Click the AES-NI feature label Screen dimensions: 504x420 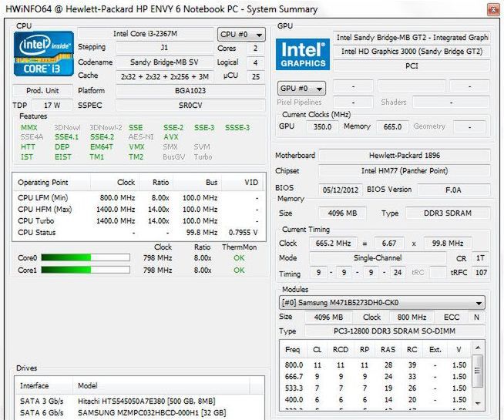[141, 137]
